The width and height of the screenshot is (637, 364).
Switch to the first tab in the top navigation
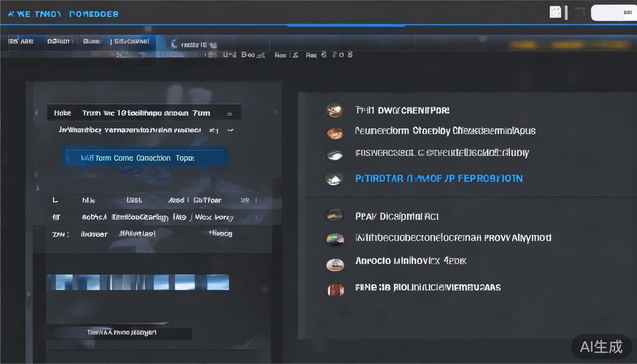tap(21, 42)
